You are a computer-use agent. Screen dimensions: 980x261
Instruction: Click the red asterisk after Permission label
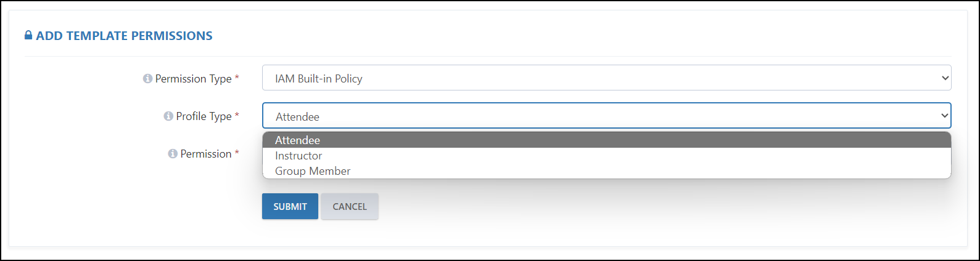[x=237, y=153]
